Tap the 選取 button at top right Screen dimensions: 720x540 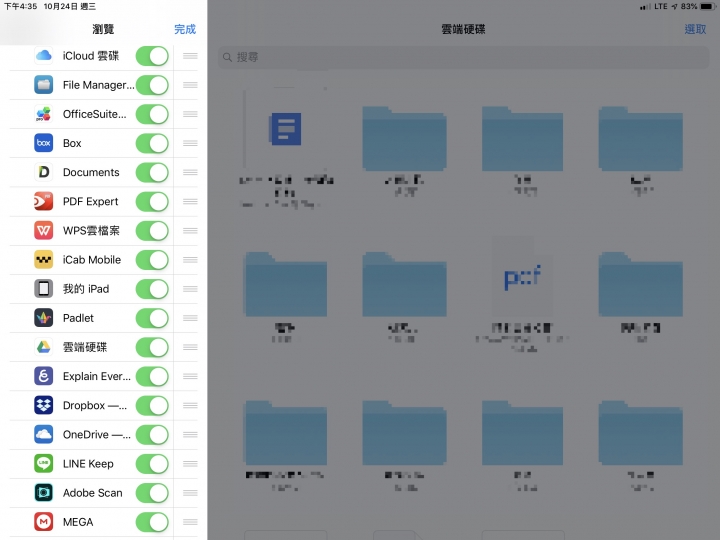click(x=695, y=29)
